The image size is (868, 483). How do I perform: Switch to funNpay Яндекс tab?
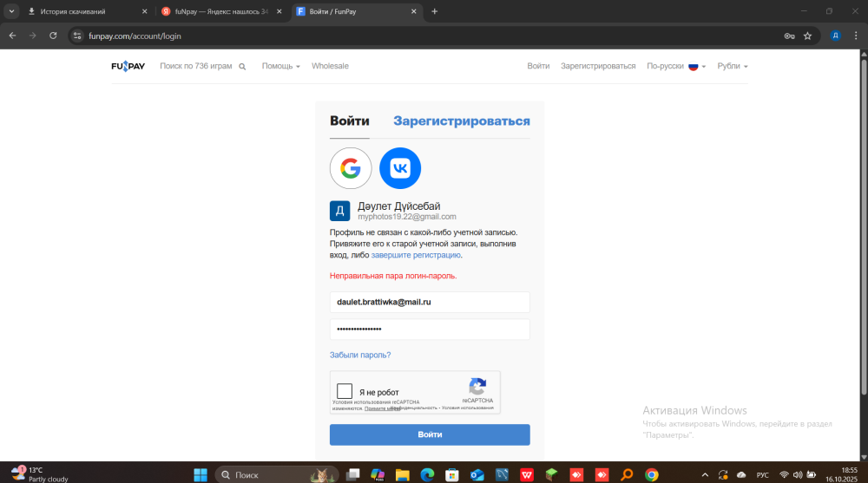pyautogui.click(x=221, y=11)
